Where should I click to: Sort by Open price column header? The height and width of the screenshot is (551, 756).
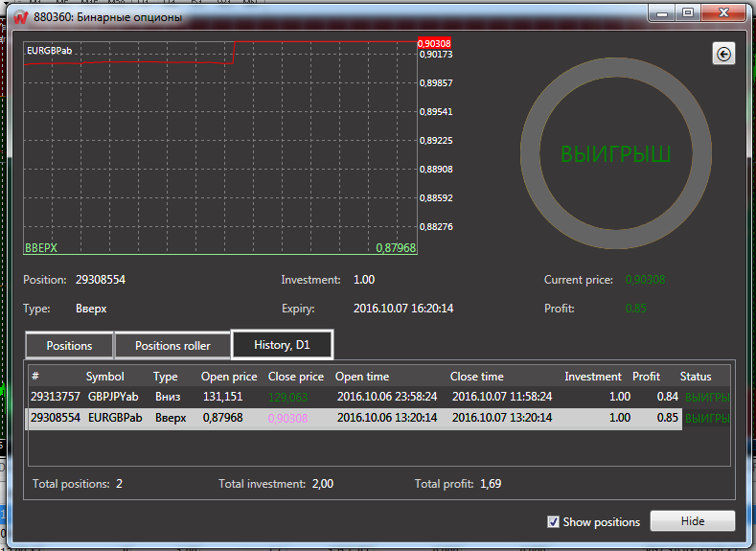[x=229, y=377]
